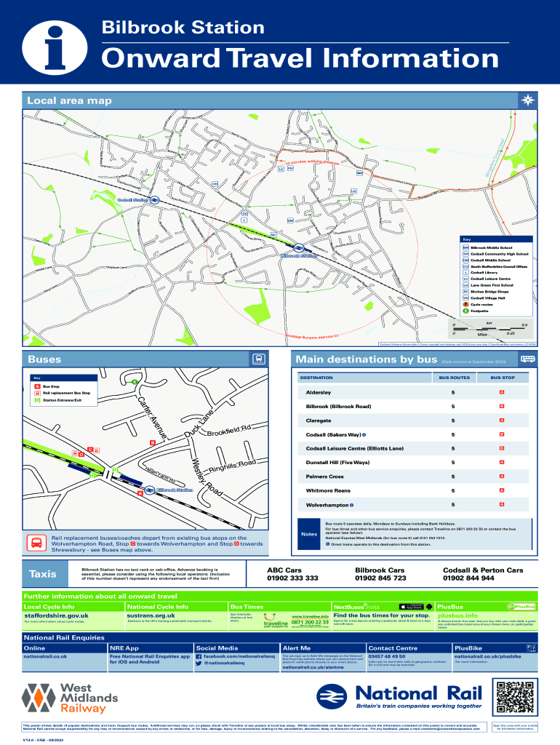Viewport: 560px width, 745px height.
Task: Click the Facebook icon under Social Media
Action: click(199, 657)
